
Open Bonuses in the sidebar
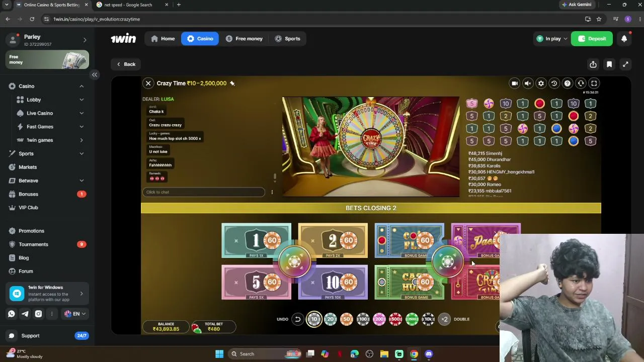(47, 194)
